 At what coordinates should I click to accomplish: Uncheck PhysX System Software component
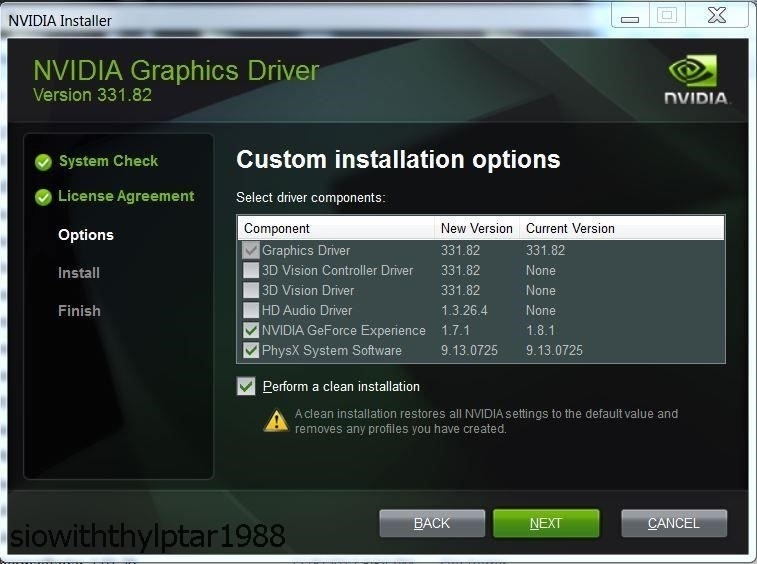coord(251,350)
